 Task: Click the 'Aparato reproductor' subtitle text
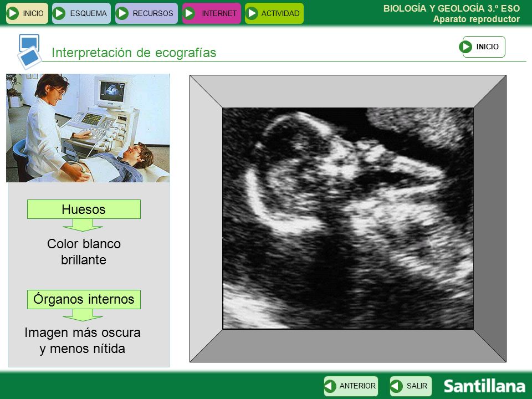point(477,19)
